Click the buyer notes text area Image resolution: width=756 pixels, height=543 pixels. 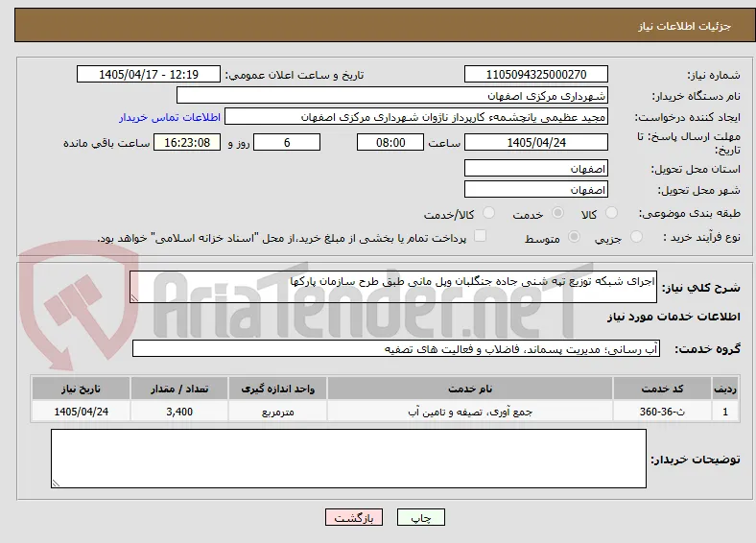coord(348,459)
